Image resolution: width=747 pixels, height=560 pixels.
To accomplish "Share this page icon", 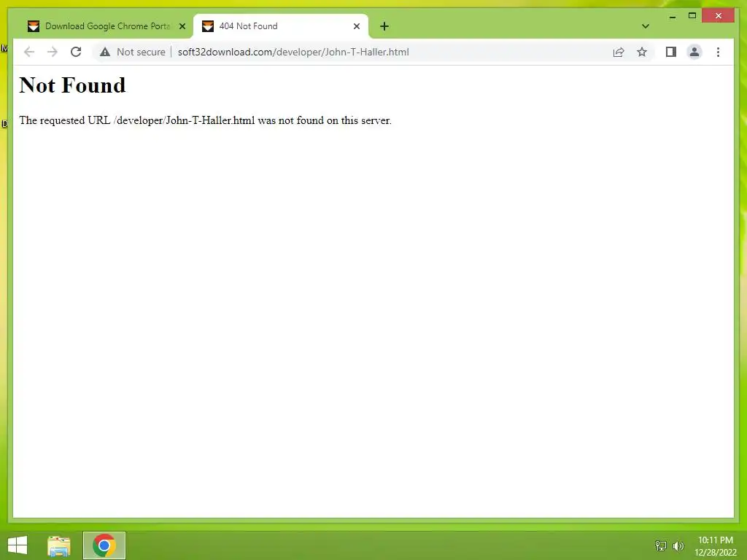I will [x=619, y=52].
